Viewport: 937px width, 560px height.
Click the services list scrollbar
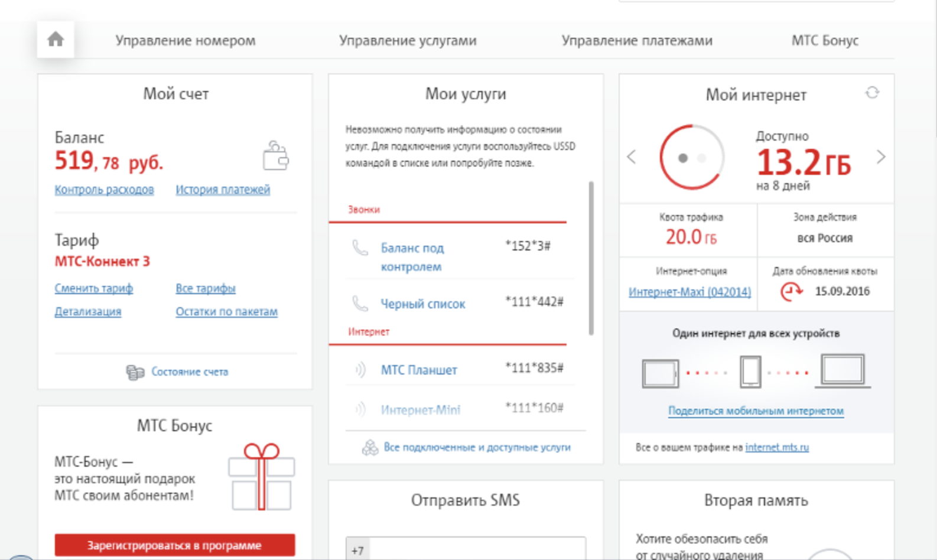tap(591, 258)
